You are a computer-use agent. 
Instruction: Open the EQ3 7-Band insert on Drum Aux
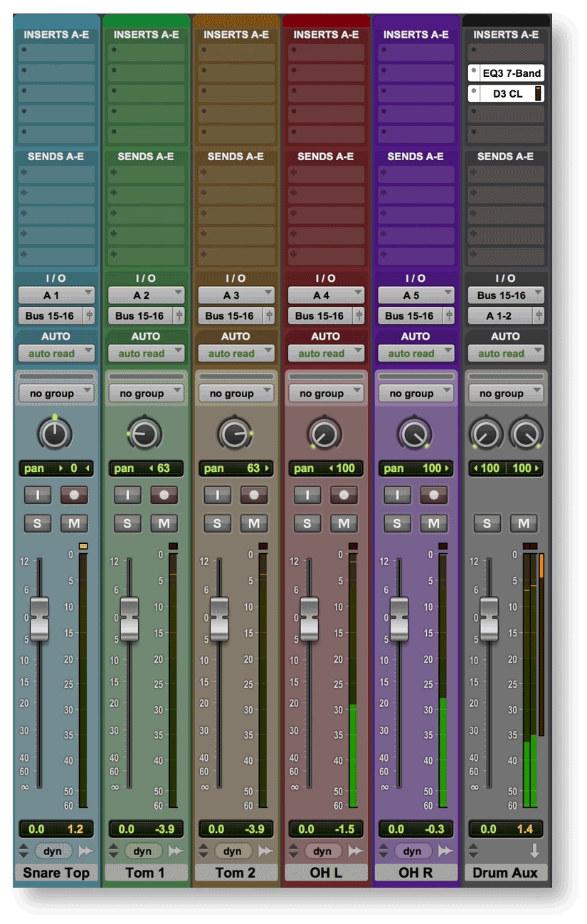point(511,73)
